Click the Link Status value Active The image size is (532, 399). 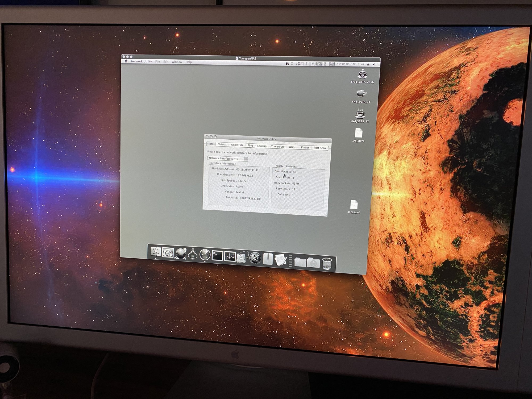239,186
